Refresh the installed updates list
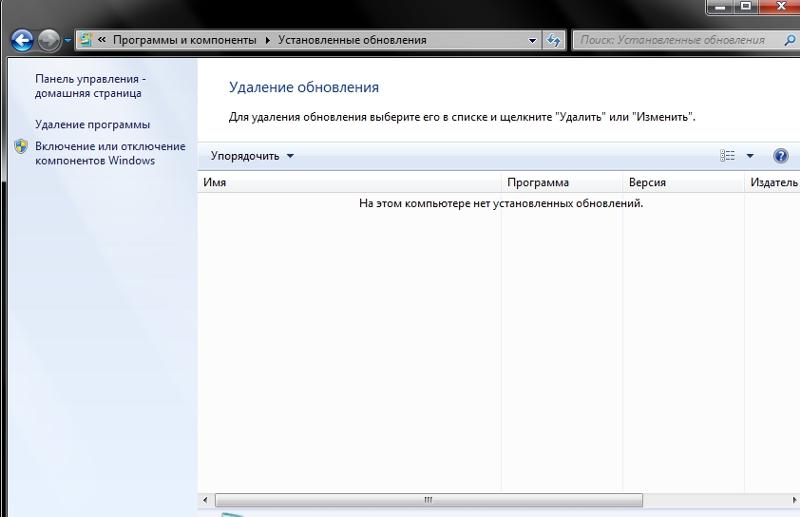The width and height of the screenshot is (800, 517). (x=554, y=40)
